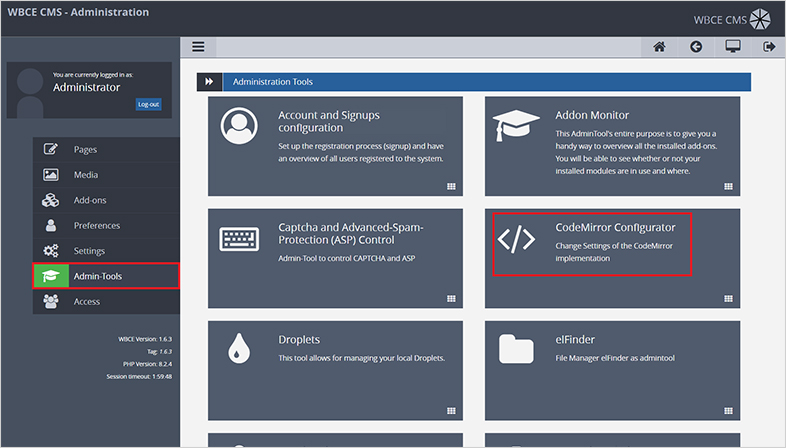Click 'Change Settings of the CodeMirror' description
The width and height of the screenshot is (786, 448).
pyautogui.click(x=614, y=252)
